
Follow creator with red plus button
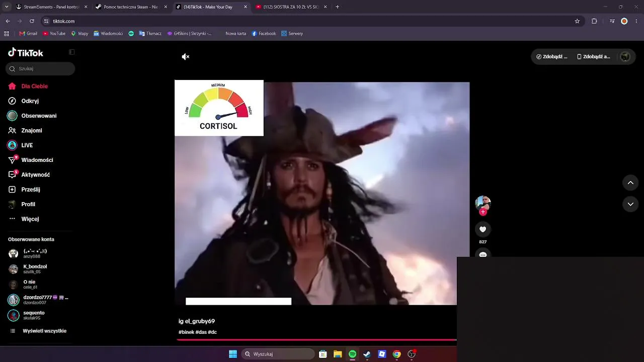(x=483, y=212)
